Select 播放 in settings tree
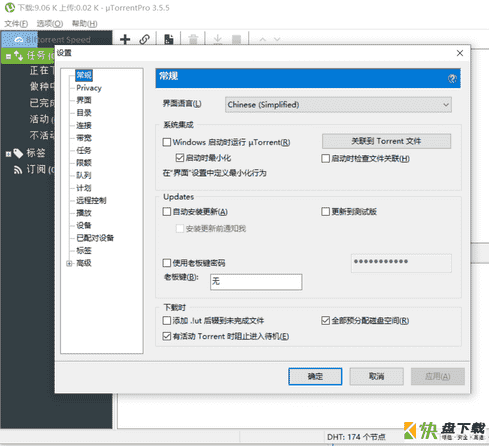 pyautogui.click(x=84, y=213)
